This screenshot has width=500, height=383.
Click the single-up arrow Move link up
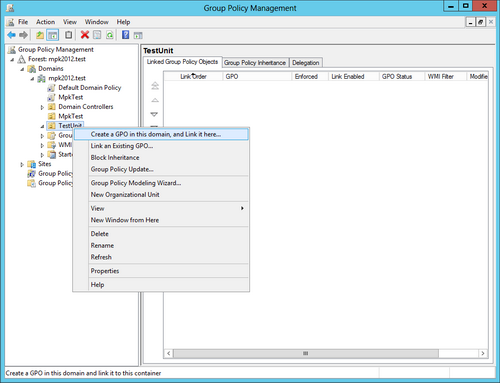point(155,100)
